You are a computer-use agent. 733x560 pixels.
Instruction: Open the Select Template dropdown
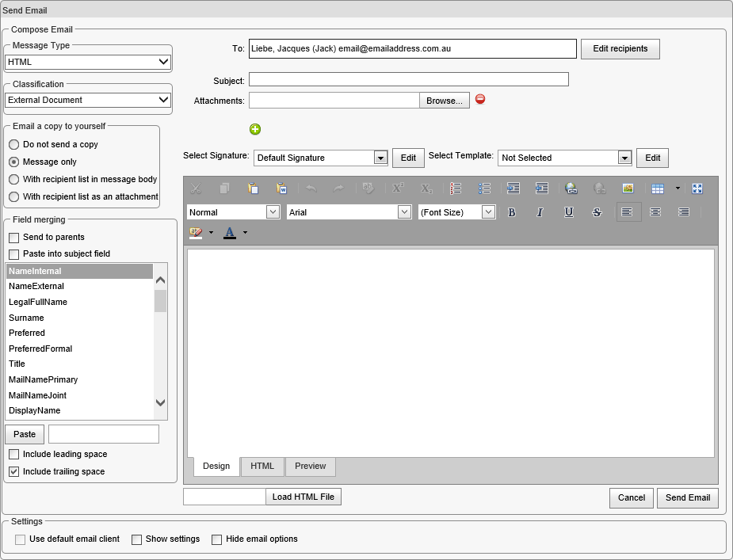[x=565, y=158]
